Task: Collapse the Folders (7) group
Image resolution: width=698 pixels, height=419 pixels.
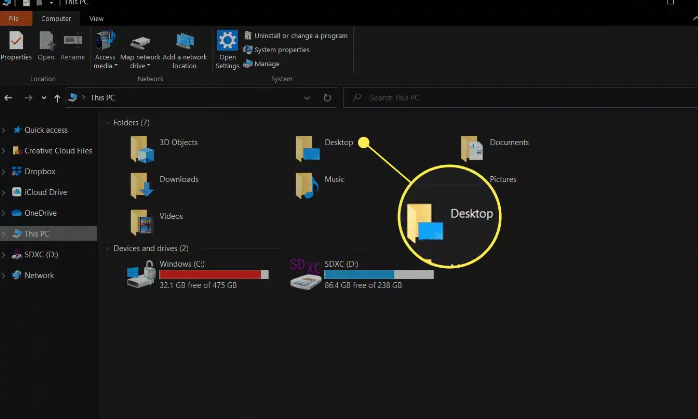Action: (x=107, y=121)
